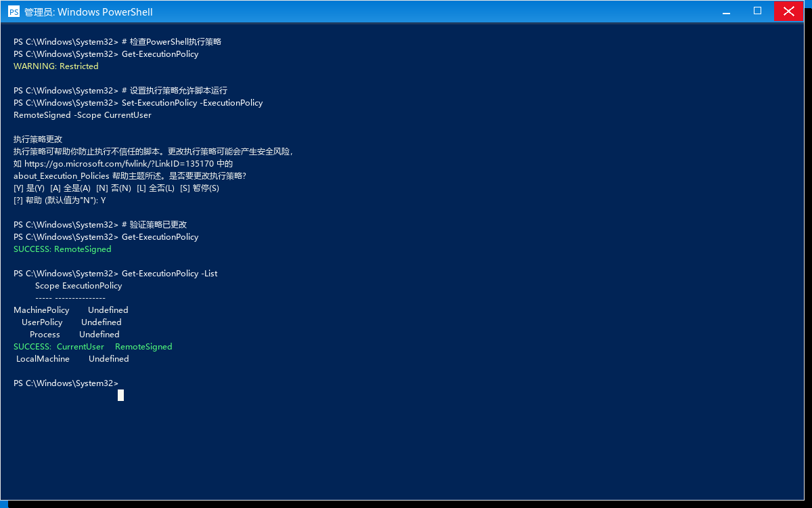Click the MachinePolicy row

71,310
